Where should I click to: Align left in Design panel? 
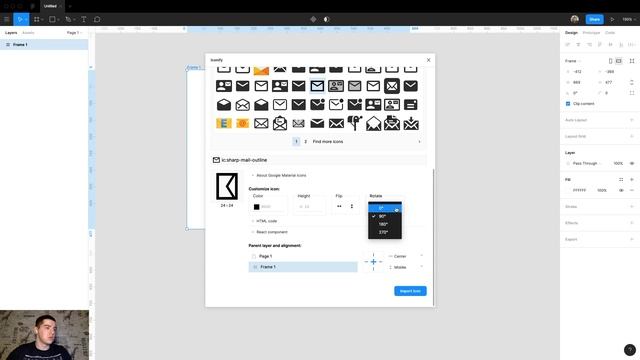(568, 44)
